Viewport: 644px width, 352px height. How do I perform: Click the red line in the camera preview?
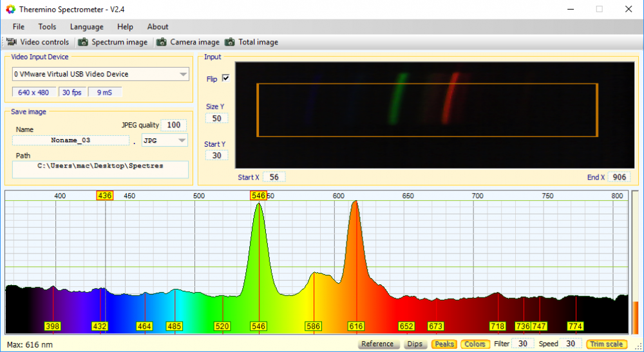click(x=450, y=98)
